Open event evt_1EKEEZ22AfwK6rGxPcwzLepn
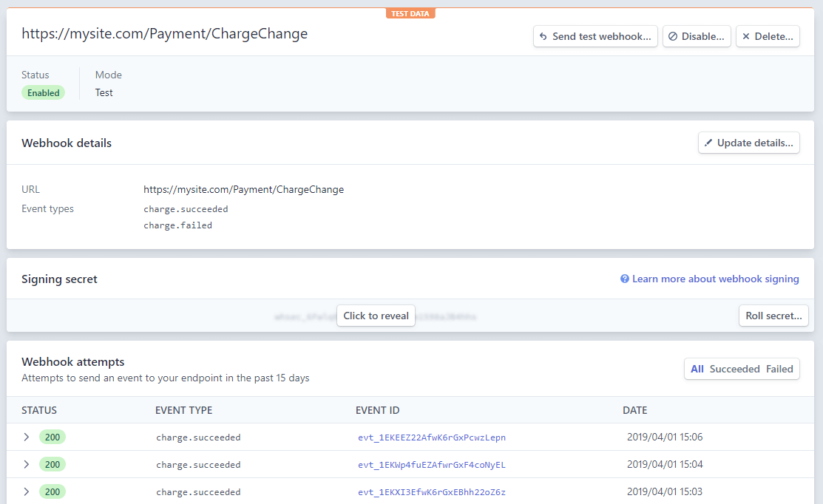This screenshot has width=823, height=504. click(x=431, y=437)
